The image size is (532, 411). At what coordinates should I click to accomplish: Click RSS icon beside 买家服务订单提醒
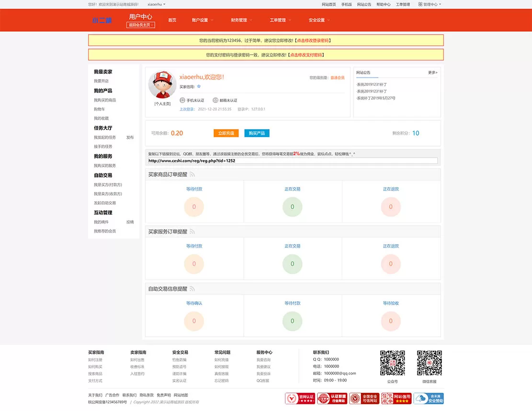click(192, 231)
